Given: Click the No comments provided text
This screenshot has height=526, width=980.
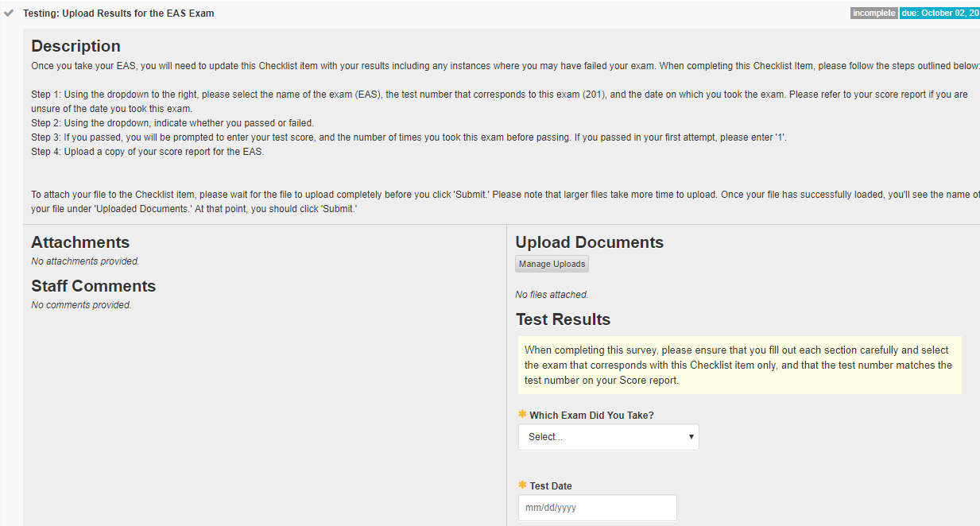Looking at the screenshot, I should 81,305.
